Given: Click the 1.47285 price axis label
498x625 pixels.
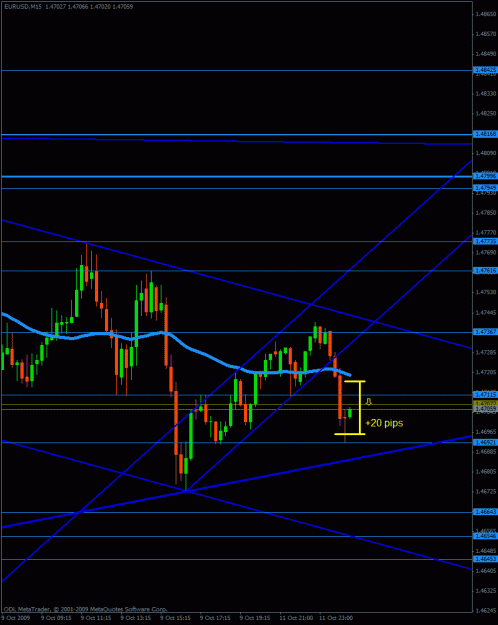Looking at the screenshot, I should pyautogui.click(x=486, y=352).
